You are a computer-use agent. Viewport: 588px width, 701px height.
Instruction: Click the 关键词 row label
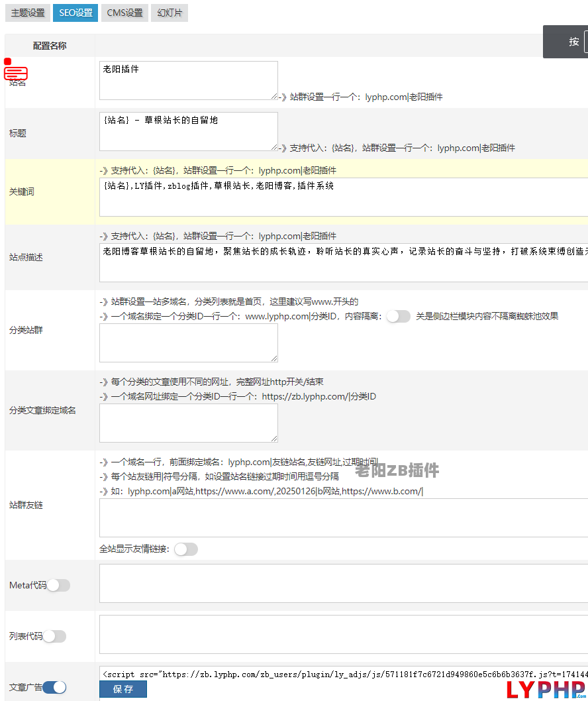(x=22, y=191)
